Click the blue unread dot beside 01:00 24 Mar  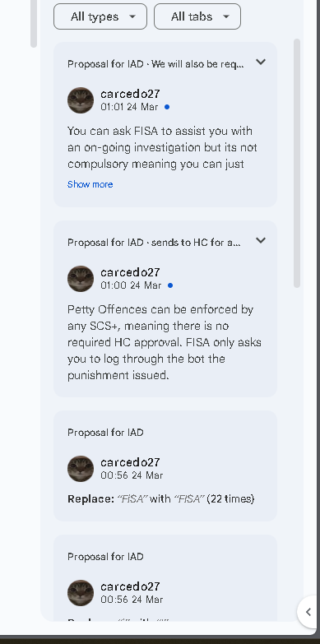(170, 285)
